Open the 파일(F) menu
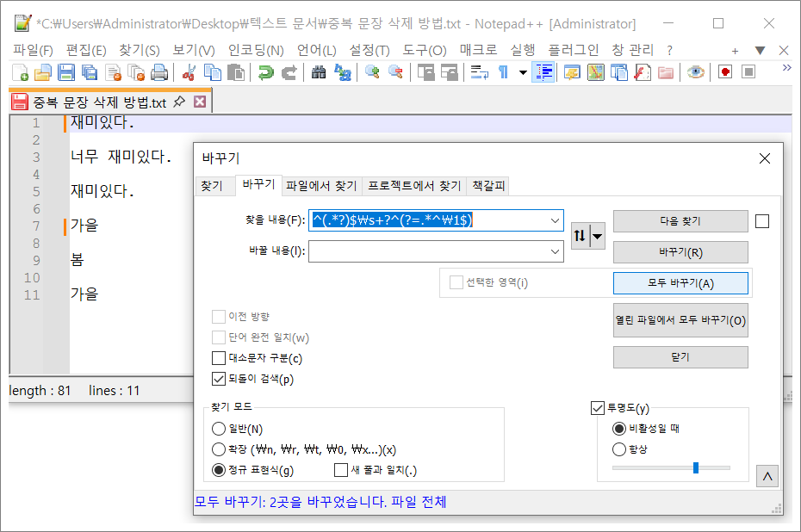801x532 pixels. point(33,50)
